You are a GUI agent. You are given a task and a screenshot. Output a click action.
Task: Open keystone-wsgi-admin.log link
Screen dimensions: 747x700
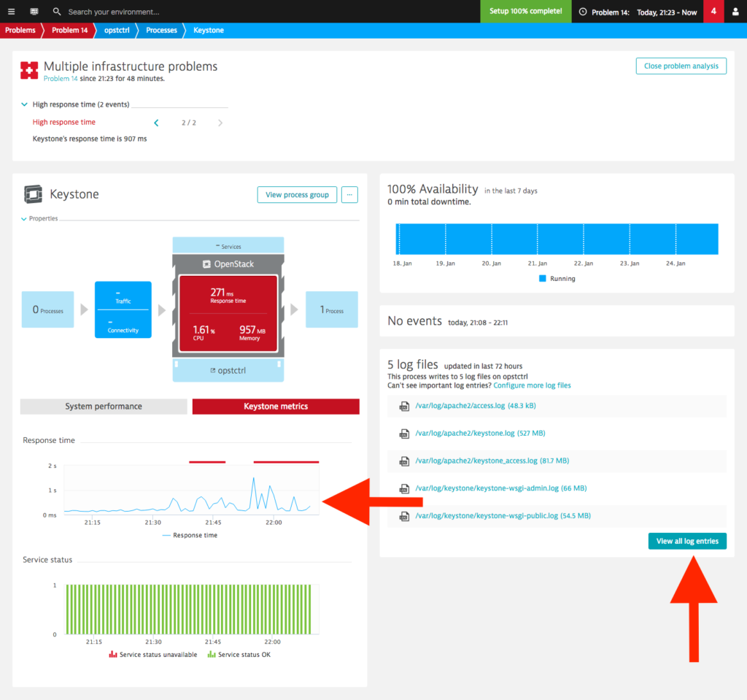click(500, 488)
